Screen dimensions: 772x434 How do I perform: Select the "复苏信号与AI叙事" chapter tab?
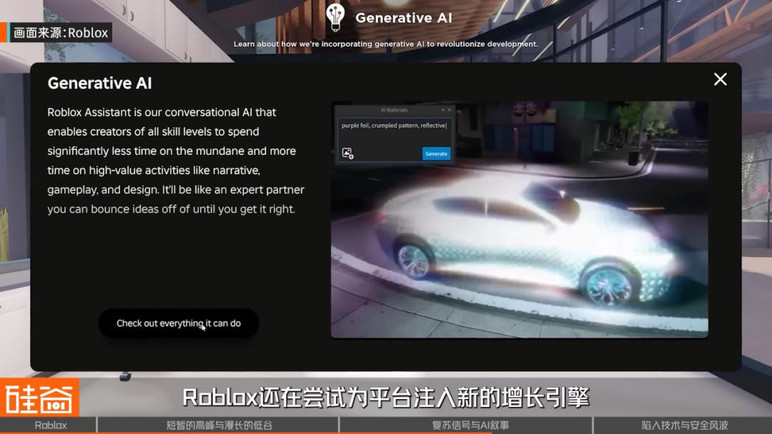tap(466, 425)
